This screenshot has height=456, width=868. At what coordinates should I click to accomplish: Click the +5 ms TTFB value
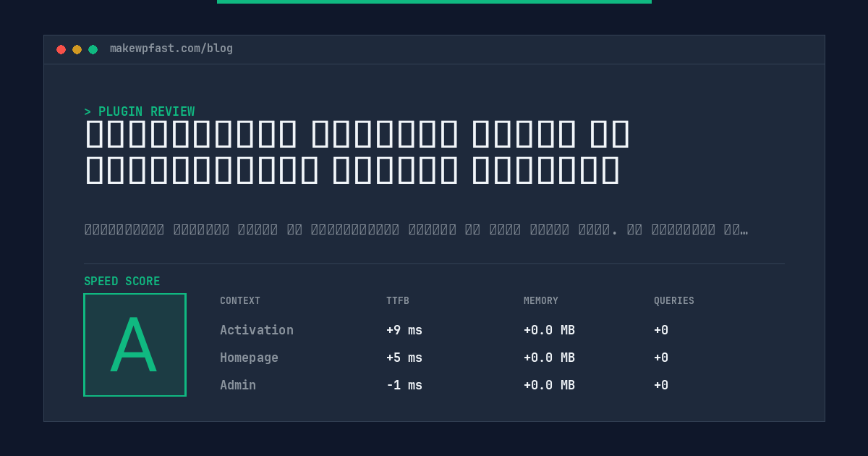pyautogui.click(x=404, y=358)
